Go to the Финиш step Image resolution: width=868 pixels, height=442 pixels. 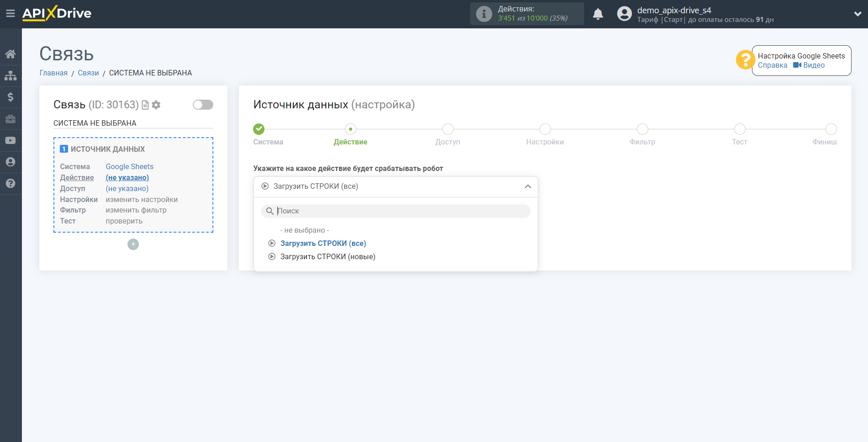(831, 129)
